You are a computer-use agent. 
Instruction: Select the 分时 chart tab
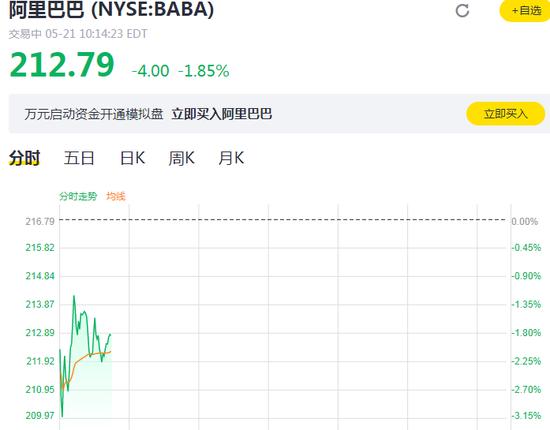pyautogui.click(x=25, y=157)
